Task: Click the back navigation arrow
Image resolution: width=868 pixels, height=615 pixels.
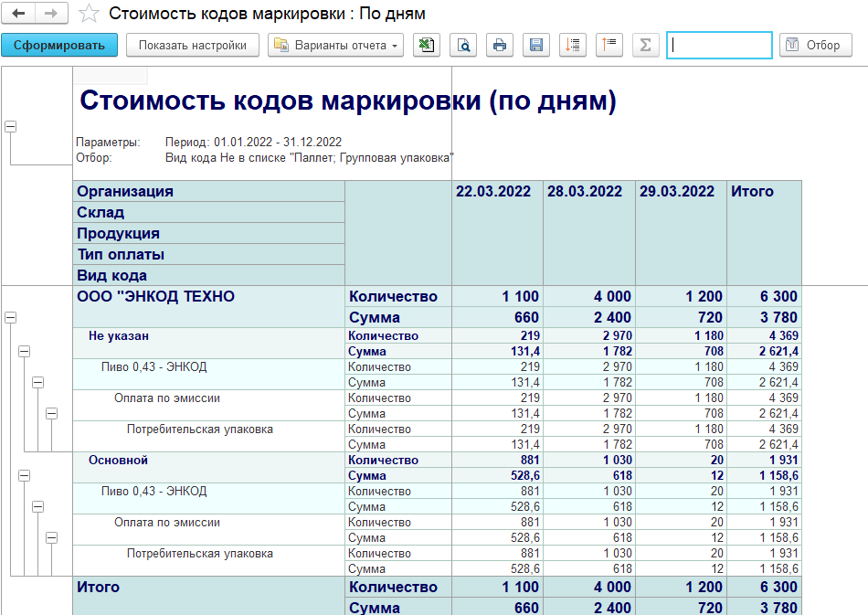Action: [18, 14]
